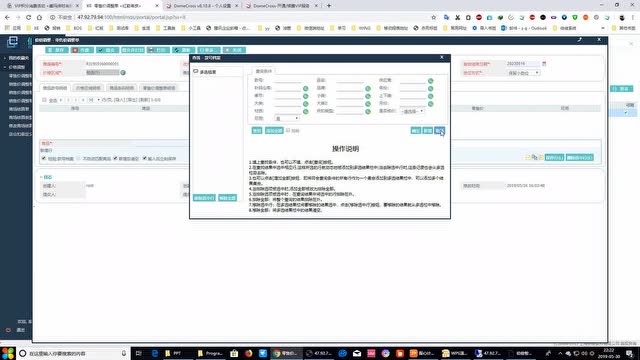Viewport: 640px width, 360px height.
Task: Switch to third detail tab 商品条码明细
Action: (122, 88)
